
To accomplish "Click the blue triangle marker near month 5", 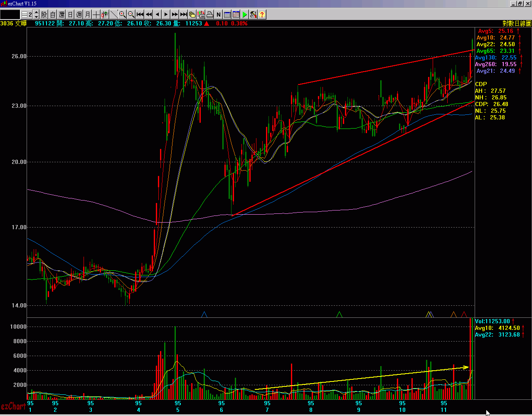I will tap(204, 314).
